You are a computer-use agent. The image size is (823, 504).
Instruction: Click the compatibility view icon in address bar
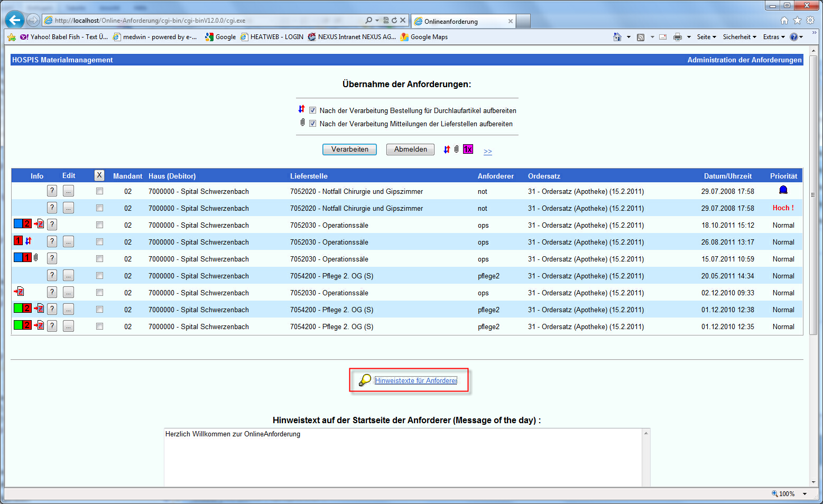386,21
